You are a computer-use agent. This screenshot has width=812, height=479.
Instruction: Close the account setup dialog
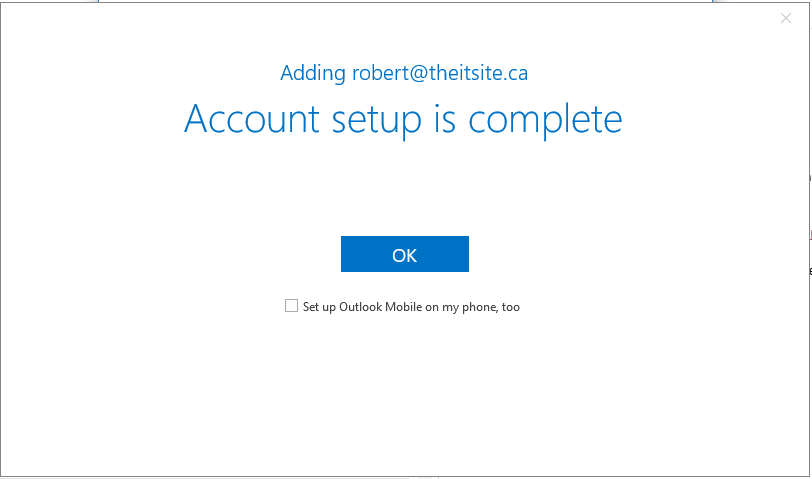786,18
